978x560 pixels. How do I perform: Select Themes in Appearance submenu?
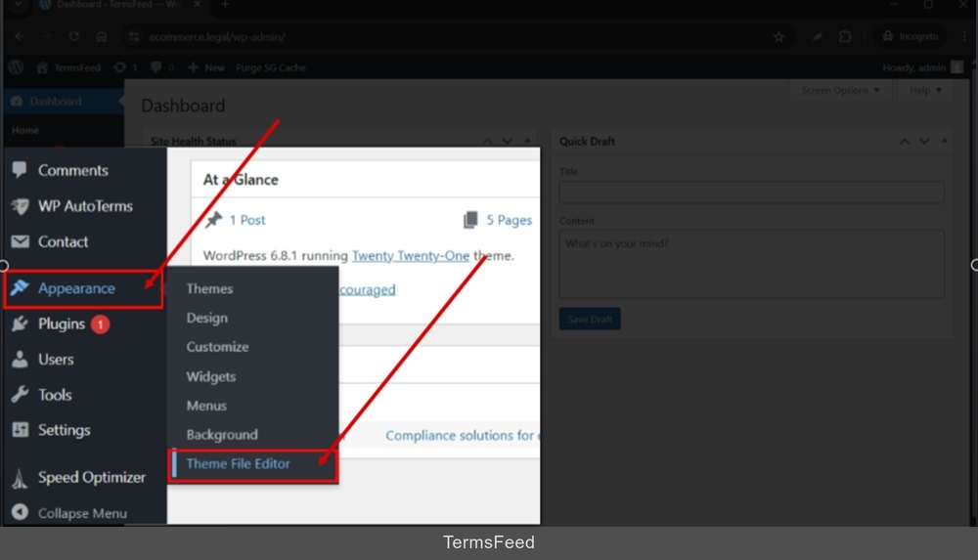(209, 288)
